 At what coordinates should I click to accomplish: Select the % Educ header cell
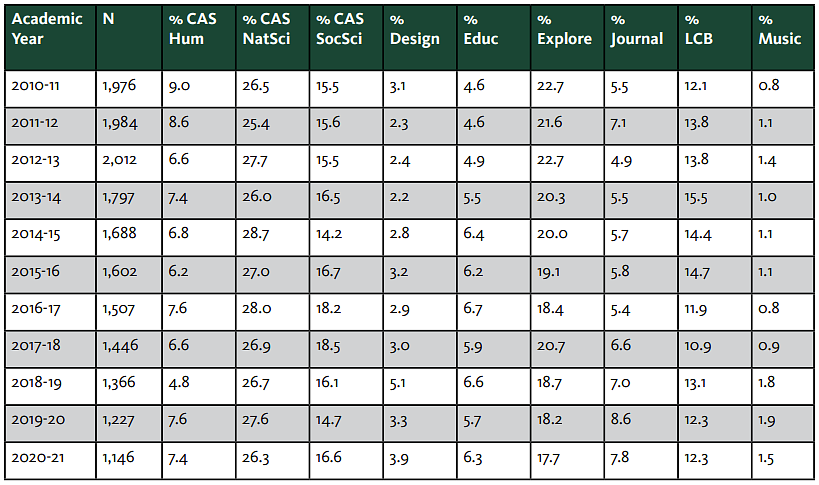[x=492, y=38]
